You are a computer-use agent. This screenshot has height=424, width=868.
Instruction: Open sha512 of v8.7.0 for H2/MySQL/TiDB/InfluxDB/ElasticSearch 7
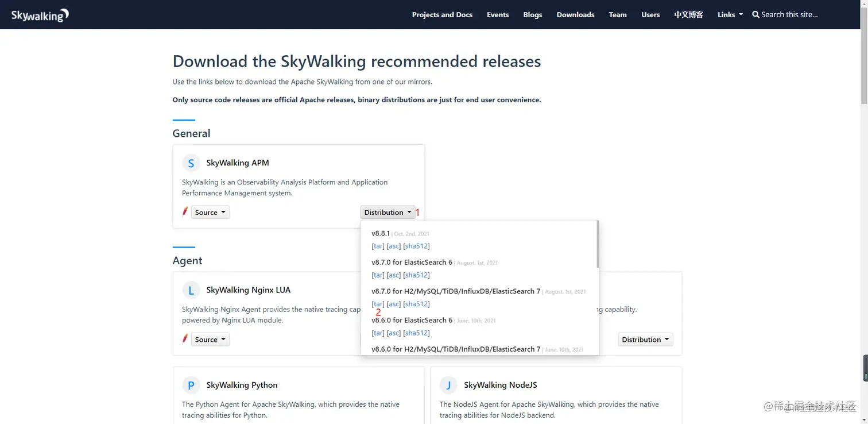click(416, 304)
